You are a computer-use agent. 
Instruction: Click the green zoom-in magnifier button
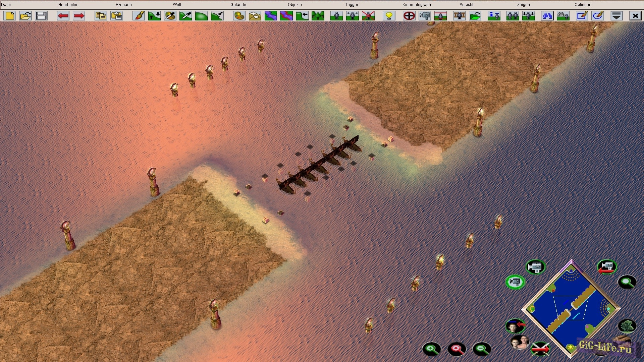tap(431, 349)
